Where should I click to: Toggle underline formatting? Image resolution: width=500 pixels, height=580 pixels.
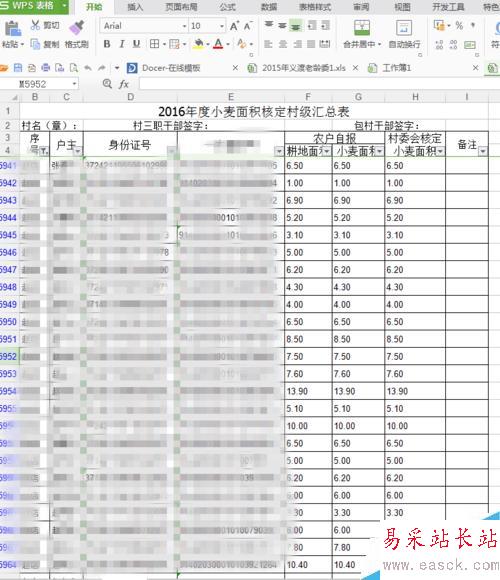point(136,44)
